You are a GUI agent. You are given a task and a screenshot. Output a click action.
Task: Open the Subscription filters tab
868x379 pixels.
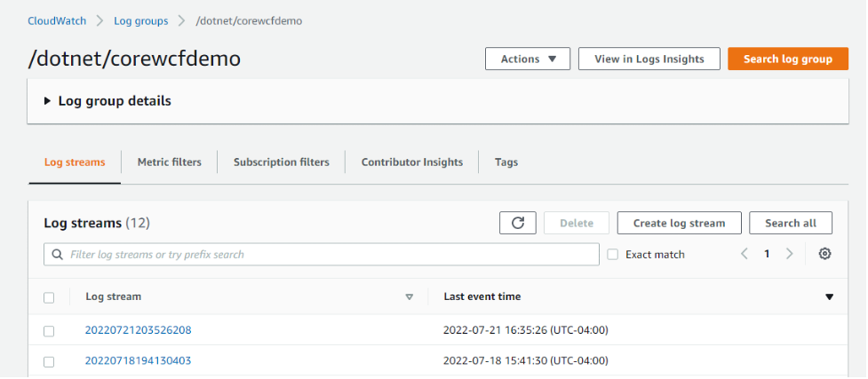point(281,162)
